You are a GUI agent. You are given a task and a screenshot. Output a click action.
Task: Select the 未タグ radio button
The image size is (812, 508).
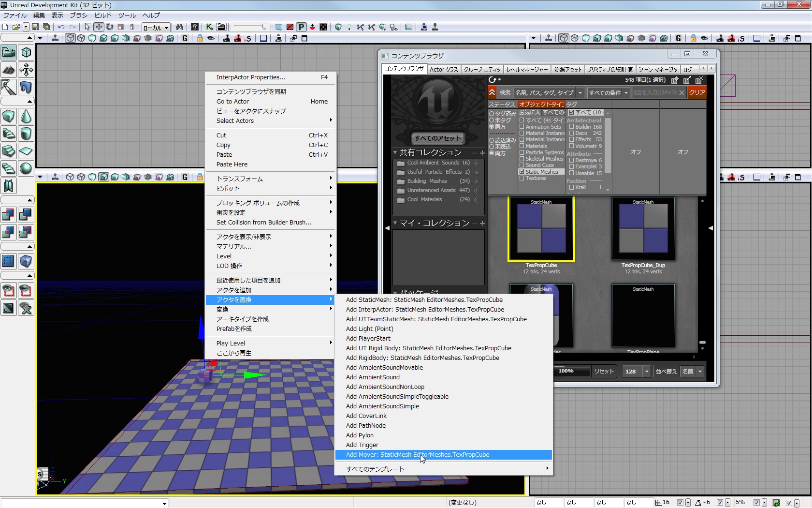(492, 120)
